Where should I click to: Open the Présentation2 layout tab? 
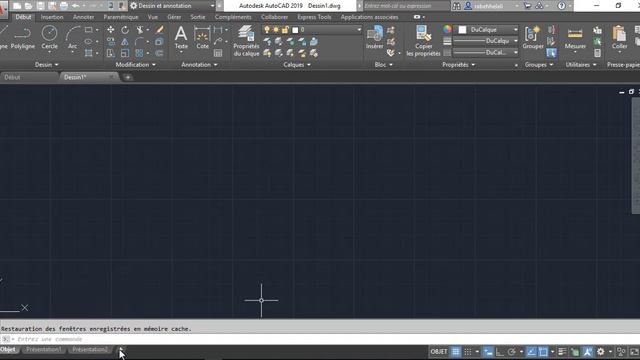(90, 350)
